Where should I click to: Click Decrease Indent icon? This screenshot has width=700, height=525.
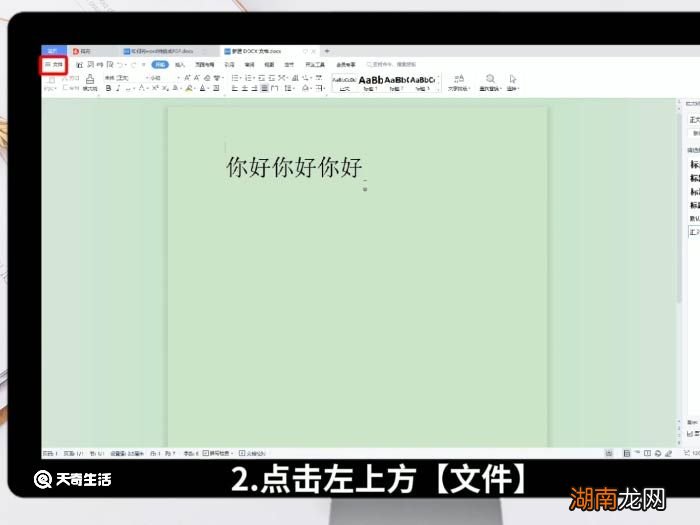262,78
